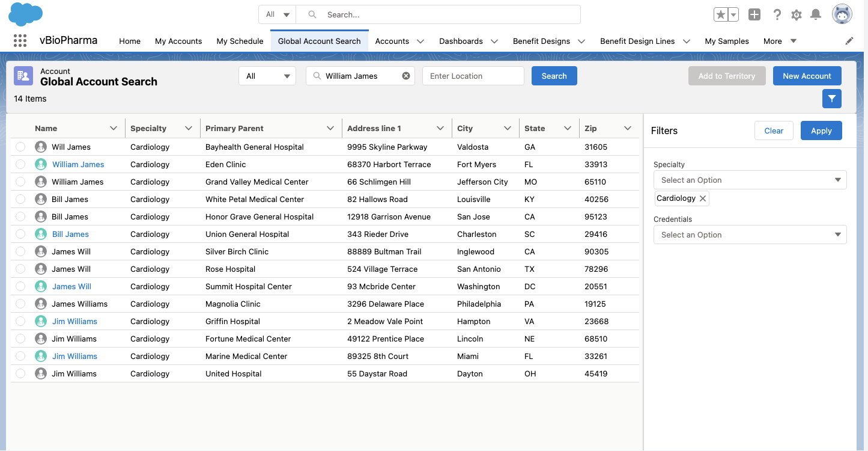Toggle the filter funnel icon button

point(831,99)
